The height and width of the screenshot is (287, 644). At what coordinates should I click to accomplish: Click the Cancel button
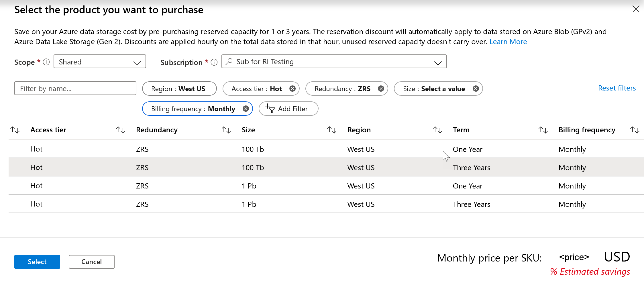coord(91,262)
